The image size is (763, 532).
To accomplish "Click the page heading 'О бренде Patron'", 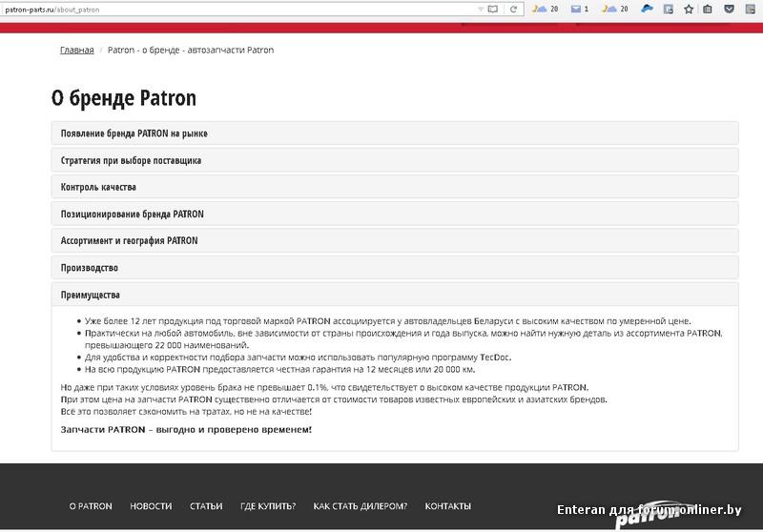I will click(x=124, y=98).
